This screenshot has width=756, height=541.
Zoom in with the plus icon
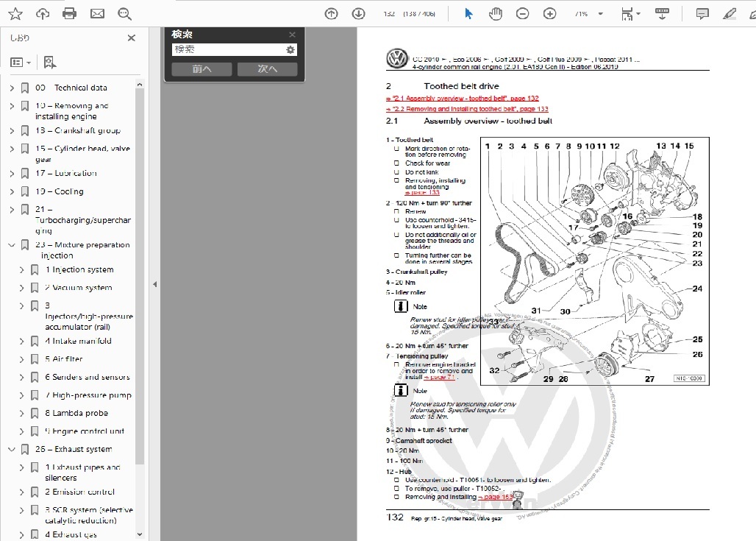point(549,13)
